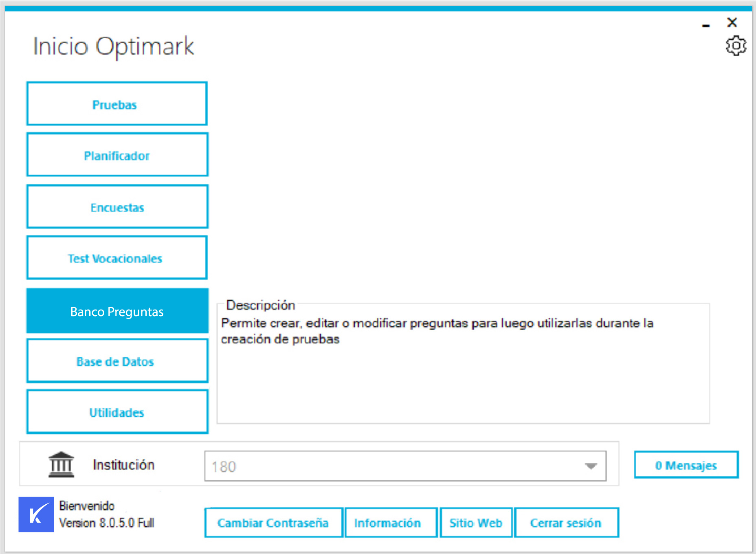Minimize the Inicio Optimark window

pyautogui.click(x=706, y=26)
